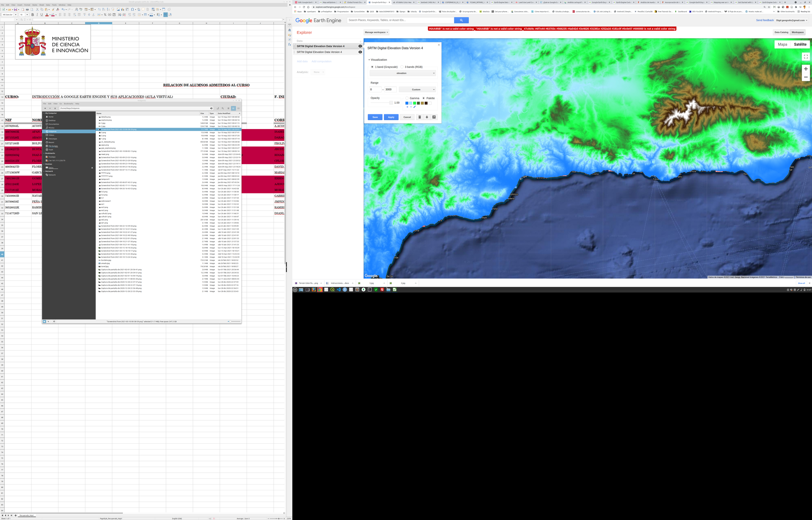Viewport: 812px width, 520px height.
Task: Select the 3 bands (RGB) option
Action: pyautogui.click(x=402, y=67)
